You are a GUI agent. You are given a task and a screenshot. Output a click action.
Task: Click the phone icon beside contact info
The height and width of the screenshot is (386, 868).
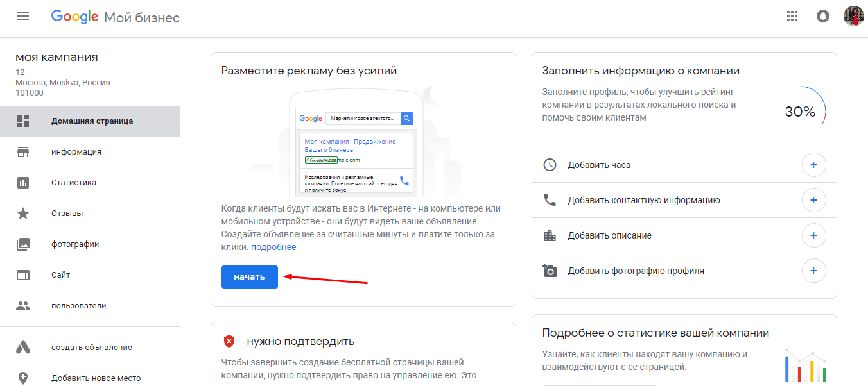[550, 200]
